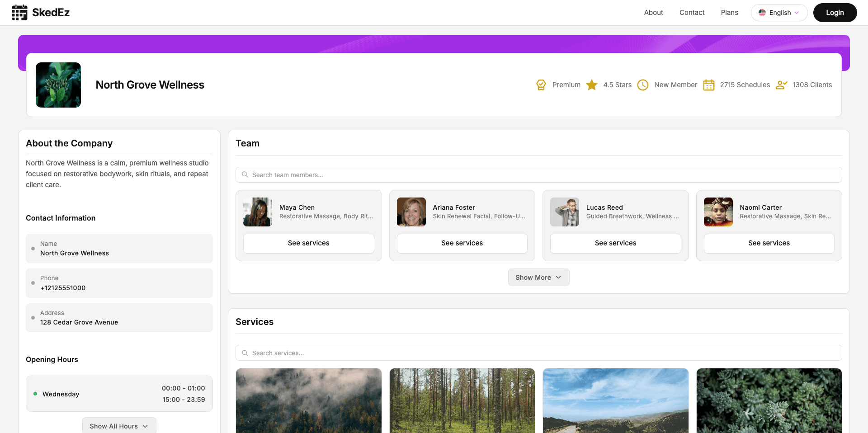Image resolution: width=868 pixels, height=433 pixels.
Task: Expand Show All Hours
Action: tap(119, 426)
